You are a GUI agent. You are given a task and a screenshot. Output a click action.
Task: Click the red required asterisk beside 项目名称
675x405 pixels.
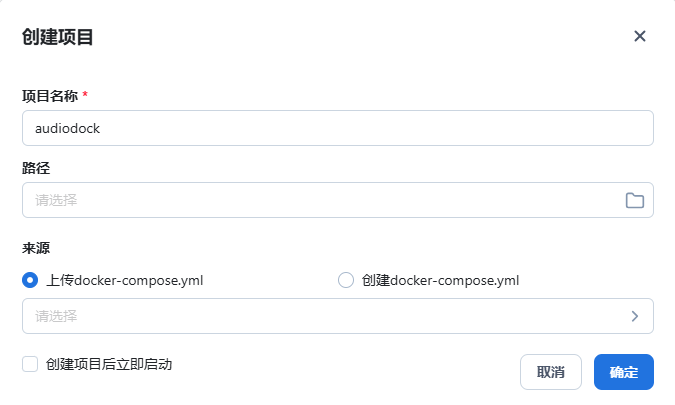(x=85, y=95)
